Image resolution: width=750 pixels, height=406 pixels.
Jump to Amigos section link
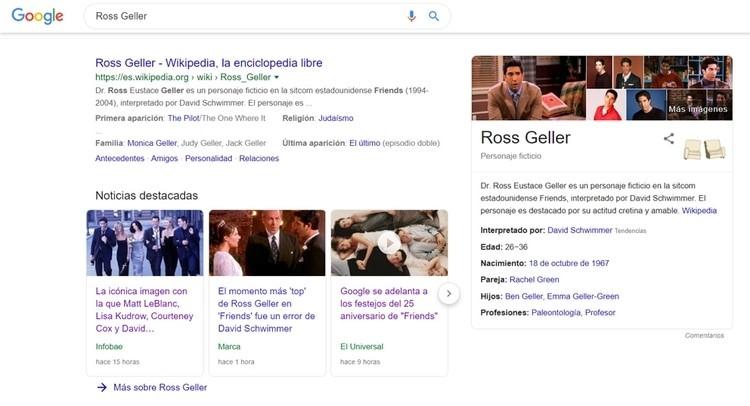164,158
